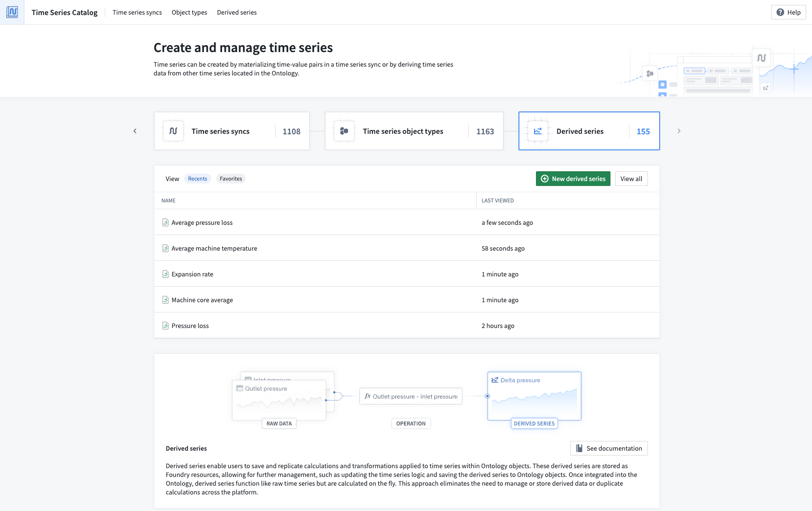Screen dimensions: 812x511
Task: Open the Time series syncs nav tab
Action: (137, 12)
